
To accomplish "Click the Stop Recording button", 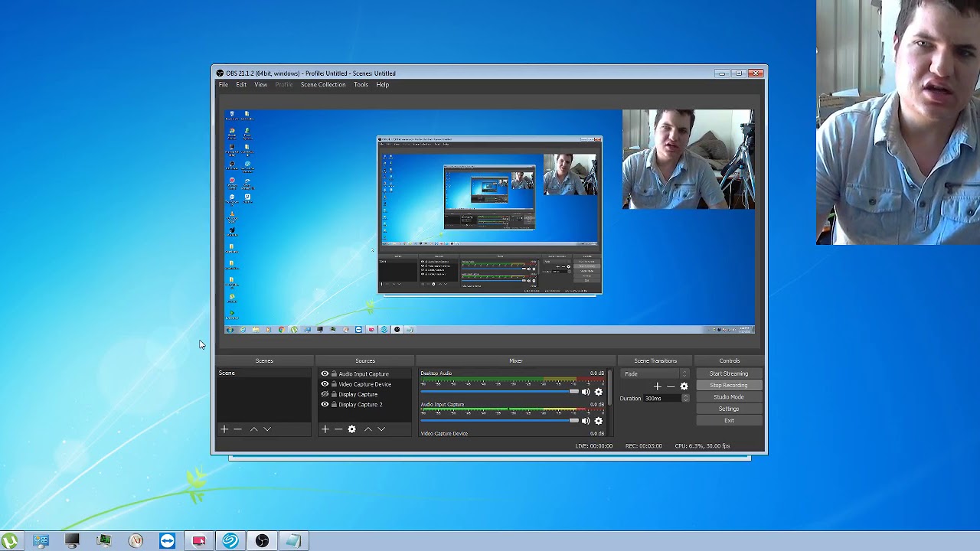I will click(x=729, y=386).
